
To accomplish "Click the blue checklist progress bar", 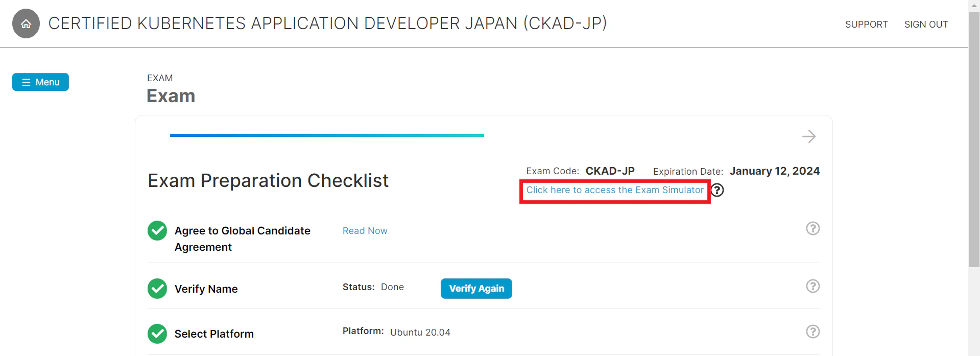I will pos(327,135).
